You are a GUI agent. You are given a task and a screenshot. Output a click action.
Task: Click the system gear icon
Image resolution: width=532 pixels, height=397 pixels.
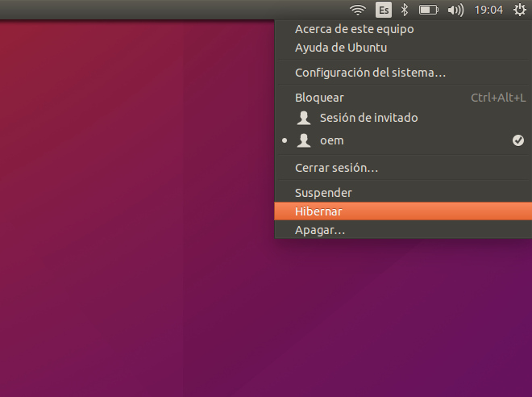[x=519, y=10]
